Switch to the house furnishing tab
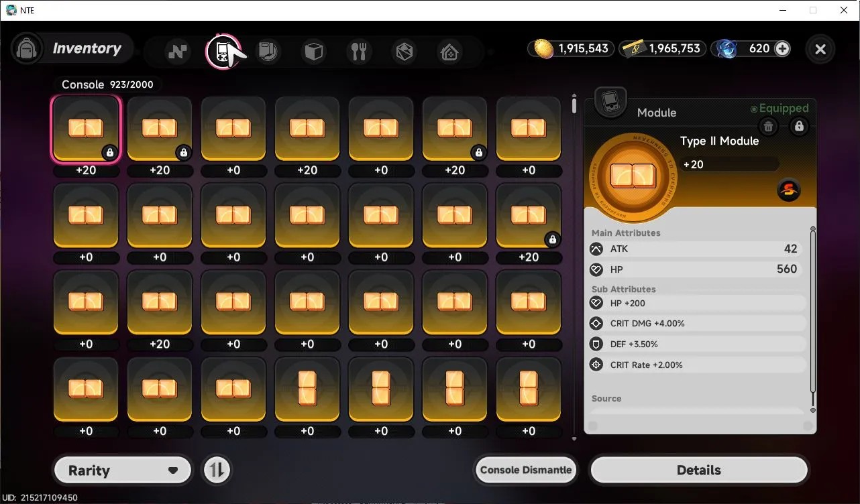The image size is (860, 504). 449,51
